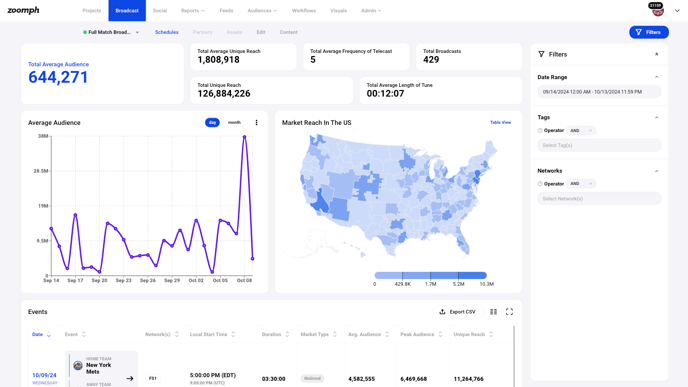Export events using Export CSV
Image resolution: width=688 pixels, height=387 pixels.
click(458, 312)
